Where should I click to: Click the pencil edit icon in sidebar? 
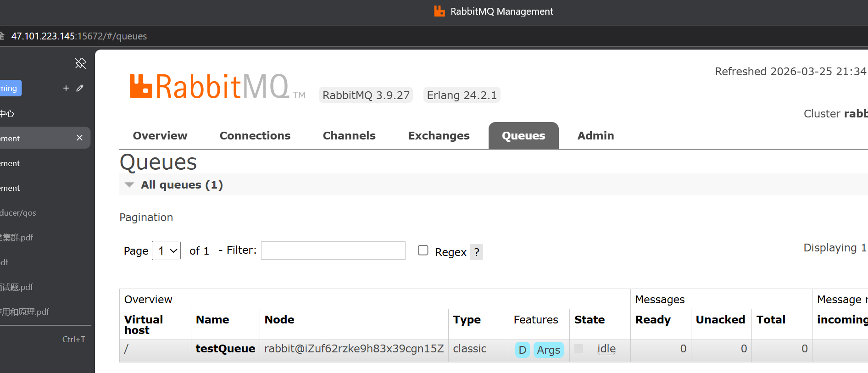tap(80, 88)
